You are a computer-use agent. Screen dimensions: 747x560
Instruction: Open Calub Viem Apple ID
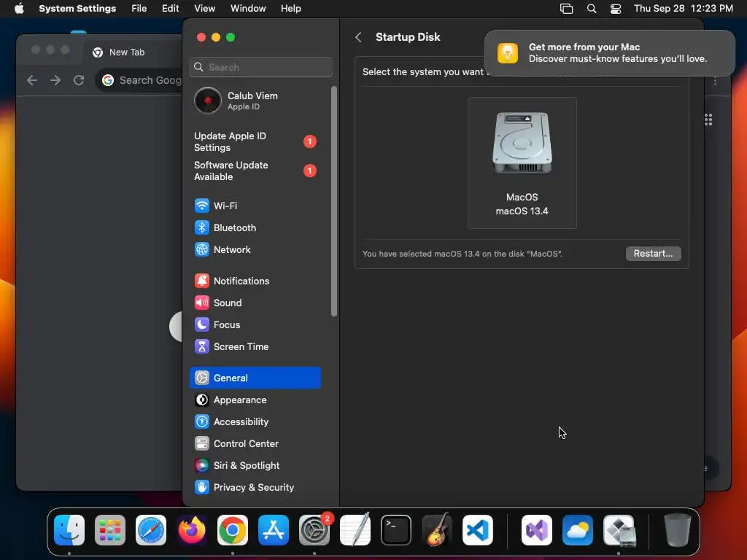coord(255,101)
